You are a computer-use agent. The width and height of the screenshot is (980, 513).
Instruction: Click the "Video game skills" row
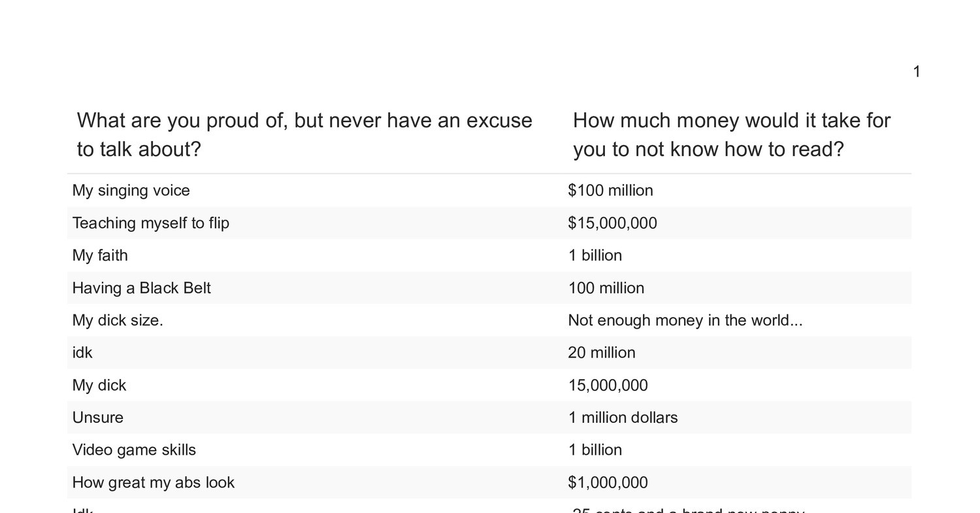point(134,450)
